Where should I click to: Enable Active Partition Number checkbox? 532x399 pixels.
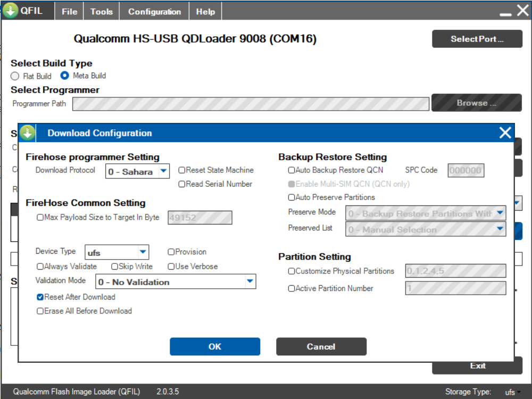(292, 288)
